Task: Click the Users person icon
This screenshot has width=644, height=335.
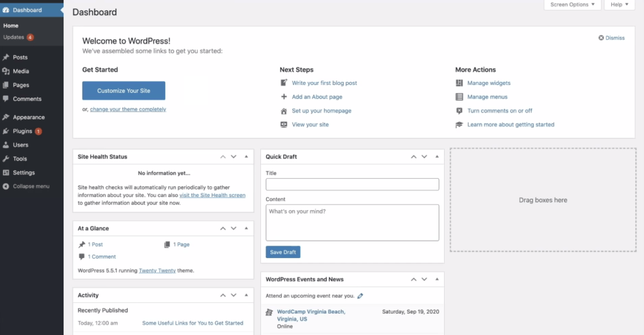Action: [x=6, y=145]
